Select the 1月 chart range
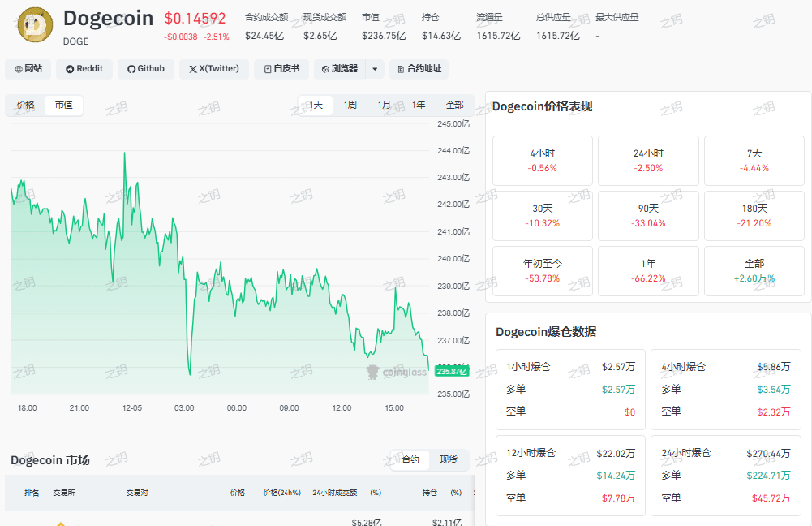 (384, 106)
